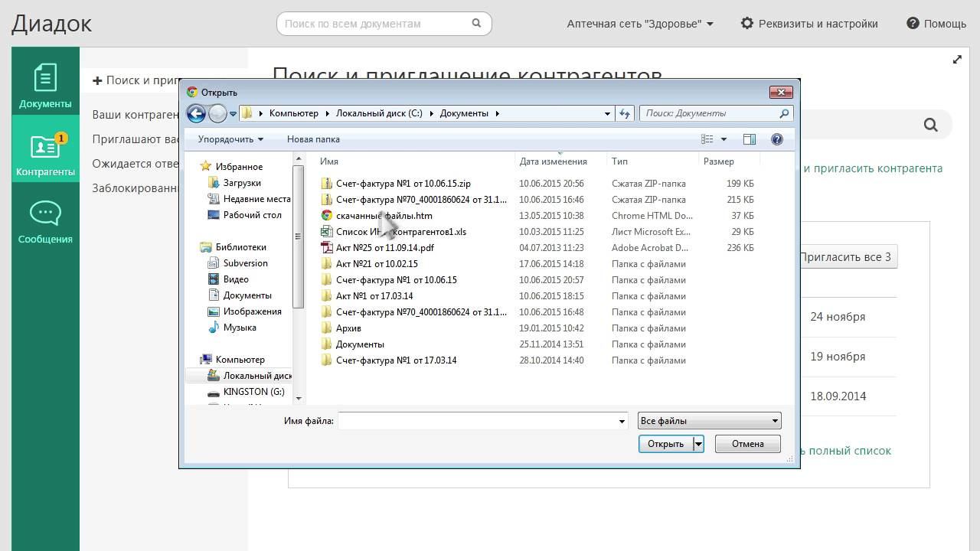This screenshot has height=551, width=980.
Task: Select Загрузки in favorites
Action: point(234,183)
